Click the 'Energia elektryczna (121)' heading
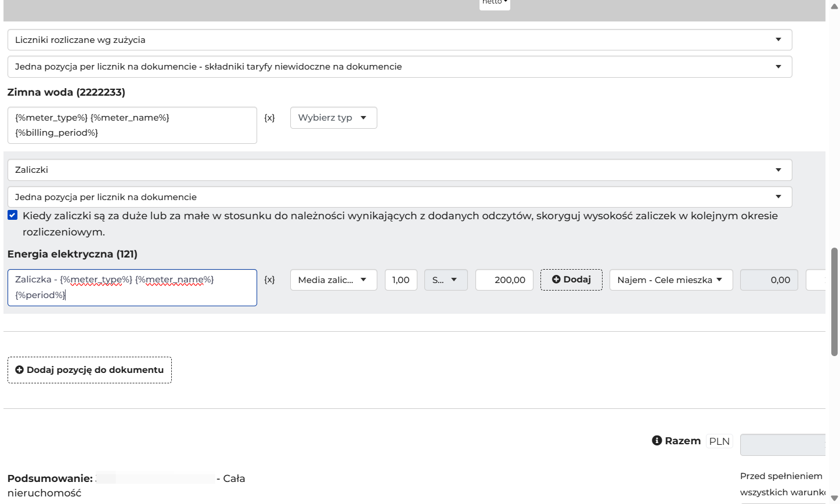The width and height of the screenshot is (840, 504). click(73, 254)
